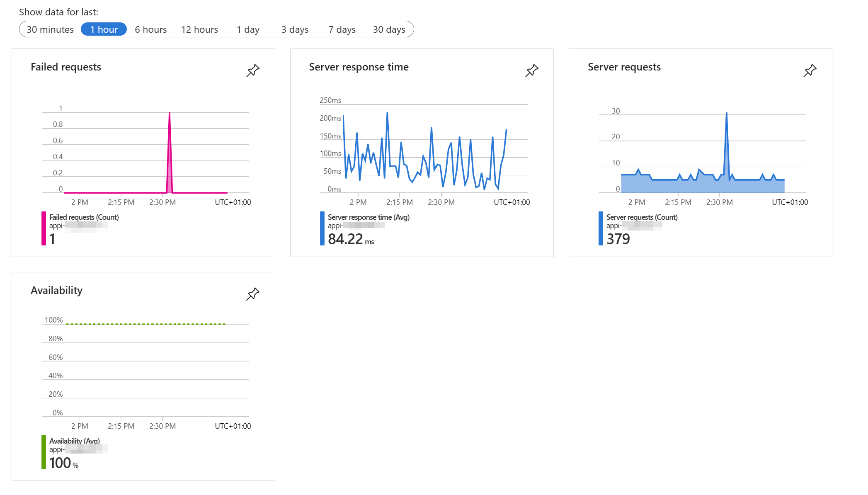Click the 379 request count value
Viewport: 868px width, 495px height.
pos(618,239)
